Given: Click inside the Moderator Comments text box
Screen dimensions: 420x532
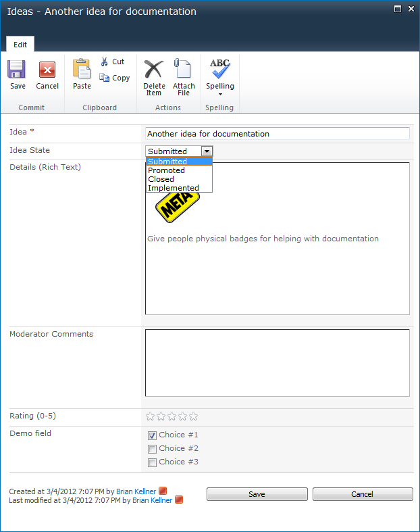Looking at the screenshot, I should point(277,362).
